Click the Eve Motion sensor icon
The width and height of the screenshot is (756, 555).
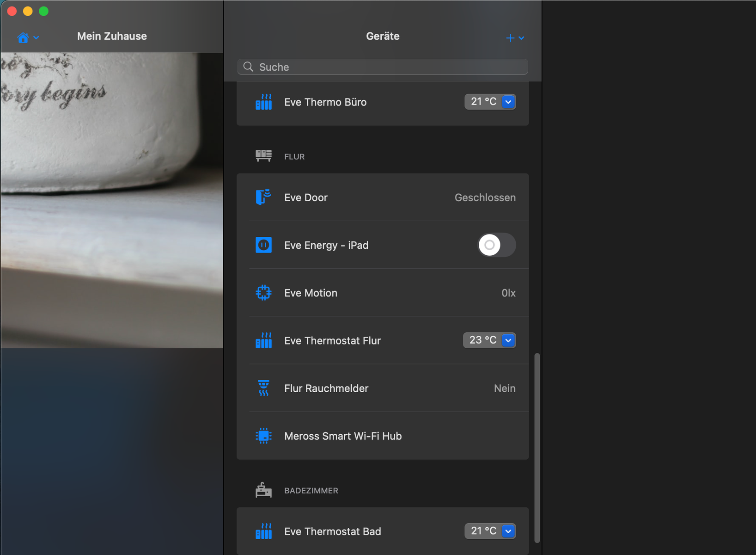[263, 293]
